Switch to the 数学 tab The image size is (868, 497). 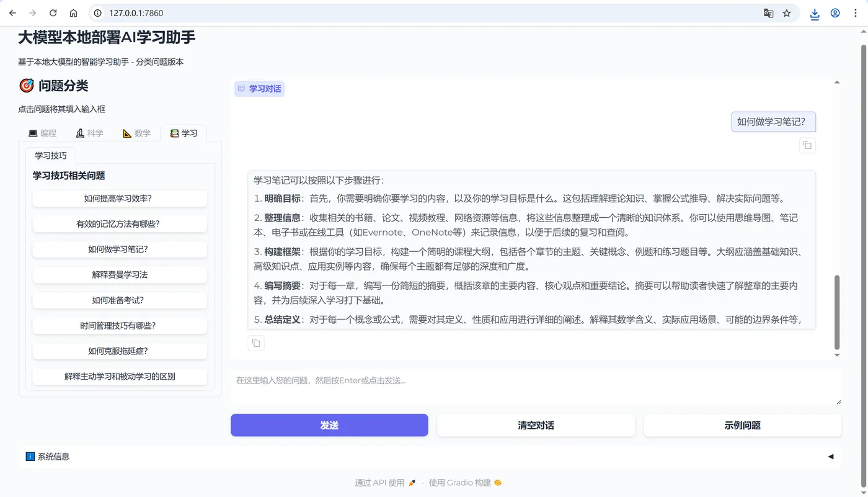coord(137,133)
